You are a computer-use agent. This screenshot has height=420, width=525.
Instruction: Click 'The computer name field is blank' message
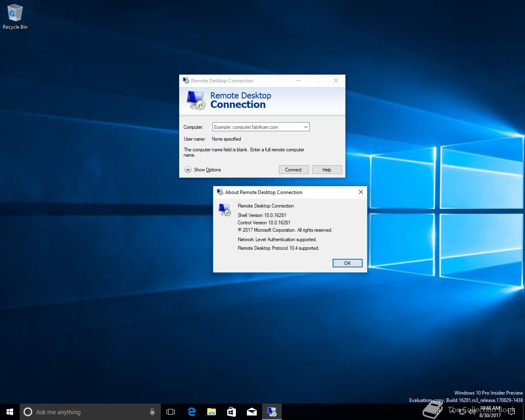244,152
